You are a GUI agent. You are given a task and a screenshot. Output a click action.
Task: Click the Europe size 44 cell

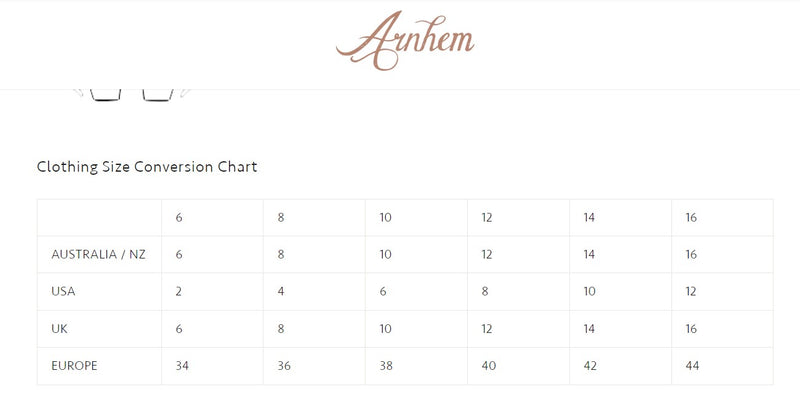click(x=693, y=366)
